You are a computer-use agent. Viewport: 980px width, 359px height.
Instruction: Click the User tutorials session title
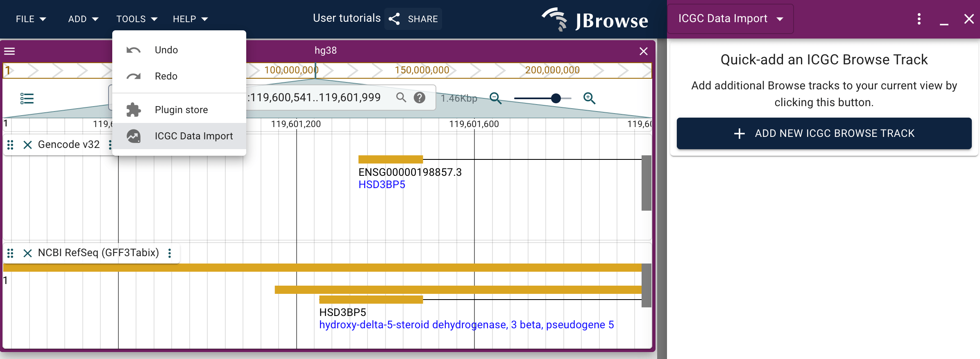tap(347, 18)
